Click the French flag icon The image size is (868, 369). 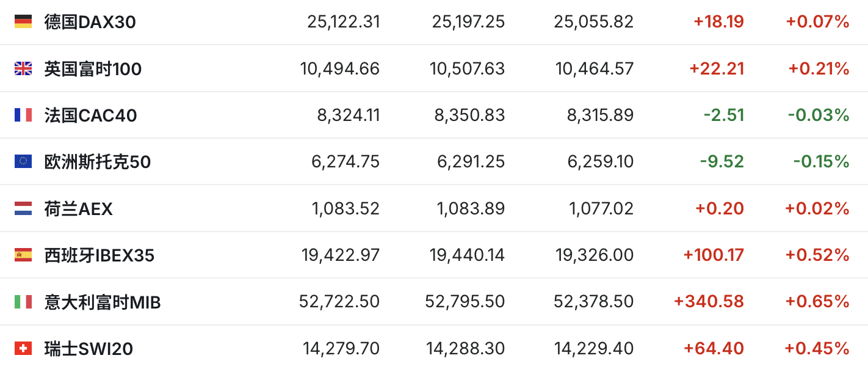(23, 115)
